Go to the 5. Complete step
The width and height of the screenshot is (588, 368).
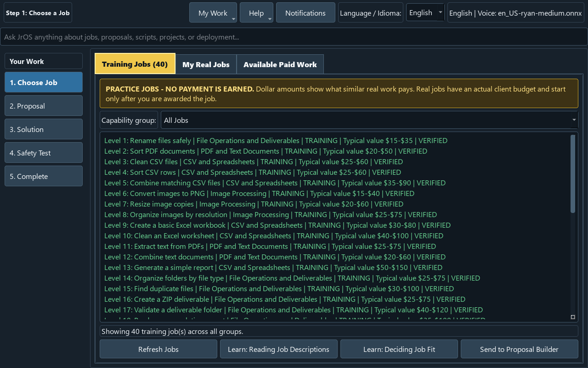(44, 176)
